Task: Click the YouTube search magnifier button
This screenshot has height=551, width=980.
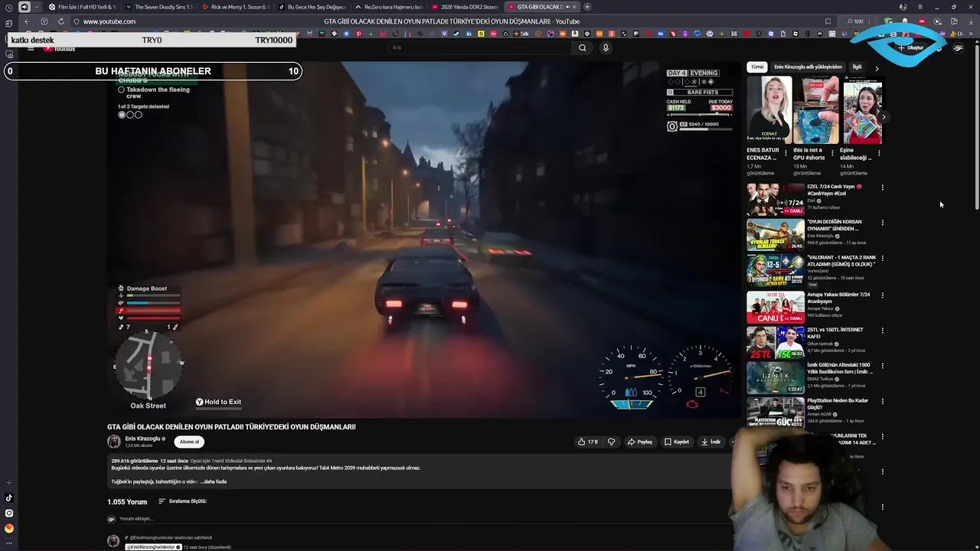Action: pyautogui.click(x=582, y=47)
